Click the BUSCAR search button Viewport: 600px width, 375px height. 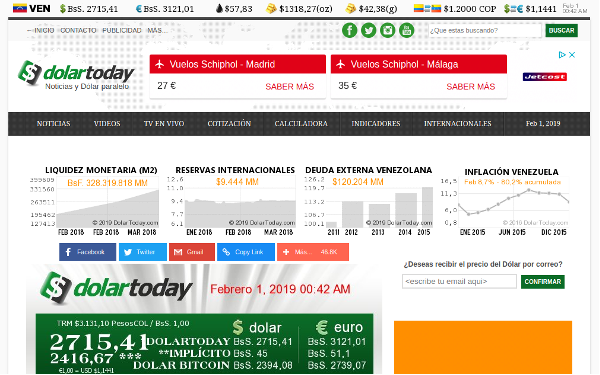pyautogui.click(x=561, y=30)
